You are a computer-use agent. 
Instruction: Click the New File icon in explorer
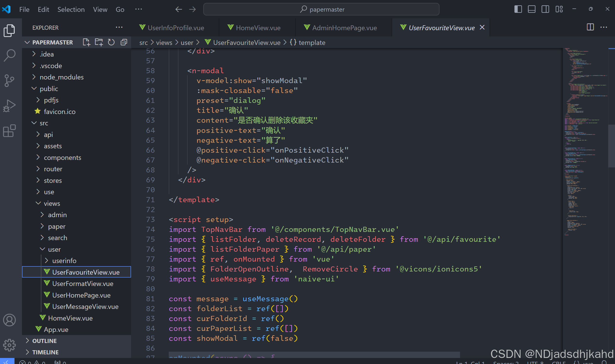pyautogui.click(x=86, y=42)
